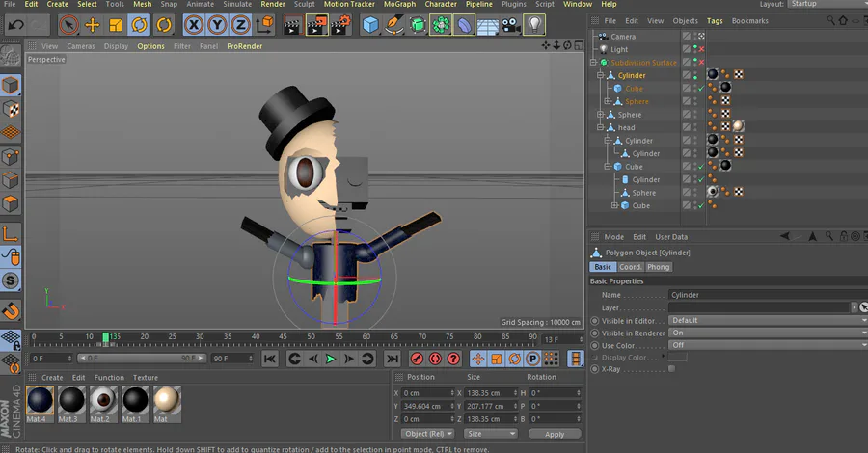868x453 pixels.
Task: Open Material Manager Texture menu
Action: pos(146,378)
